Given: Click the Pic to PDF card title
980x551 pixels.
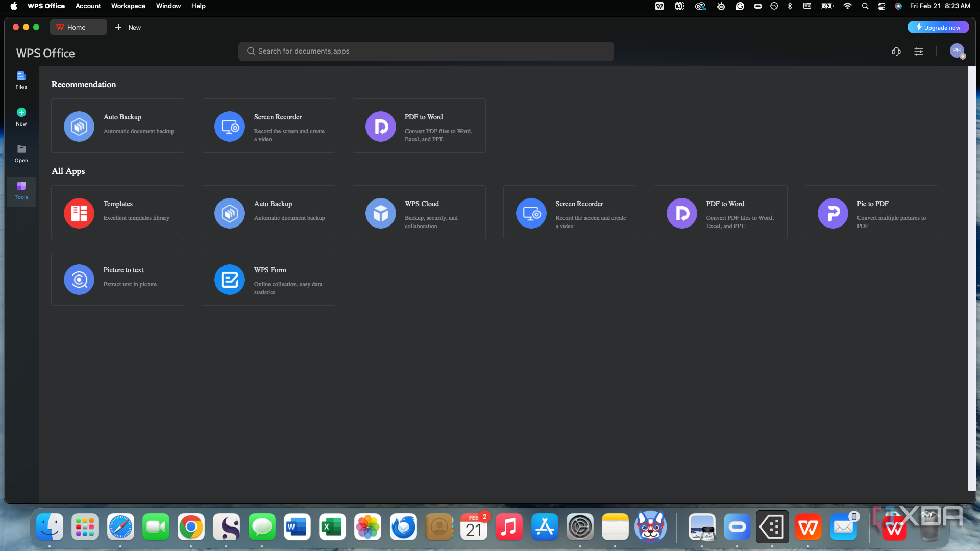Looking at the screenshot, I should 873,204.
